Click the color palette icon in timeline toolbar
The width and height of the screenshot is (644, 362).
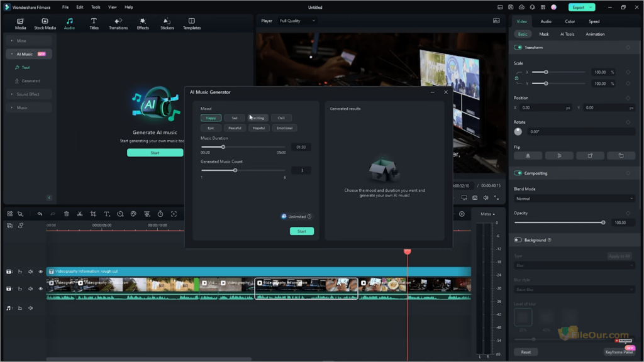click(133, 214)
